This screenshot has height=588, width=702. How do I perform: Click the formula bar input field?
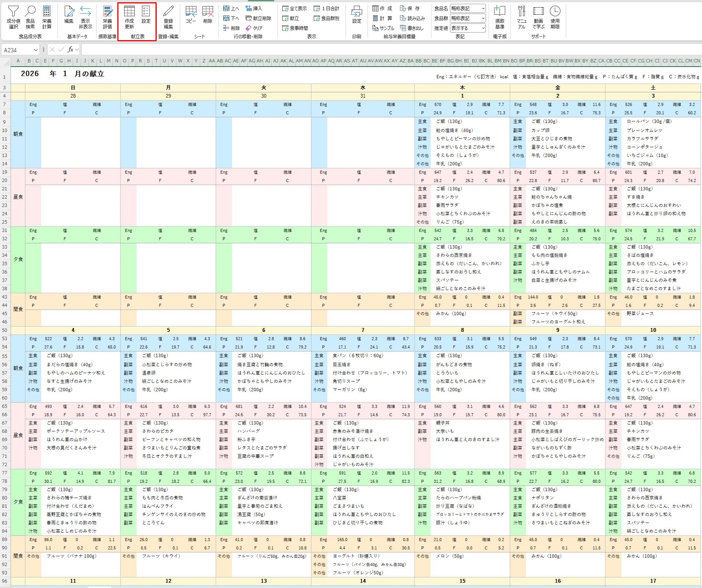coord(391,50)
